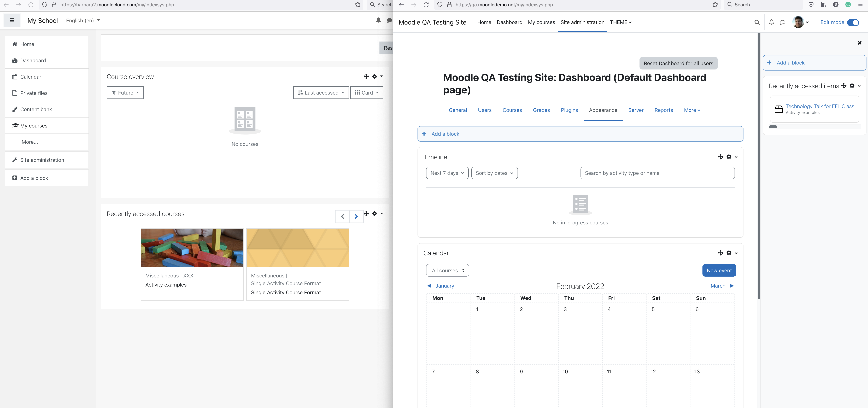The image size is (868, 408).
Task: Close the block drawer with X icon
Action: coord(860,43)
